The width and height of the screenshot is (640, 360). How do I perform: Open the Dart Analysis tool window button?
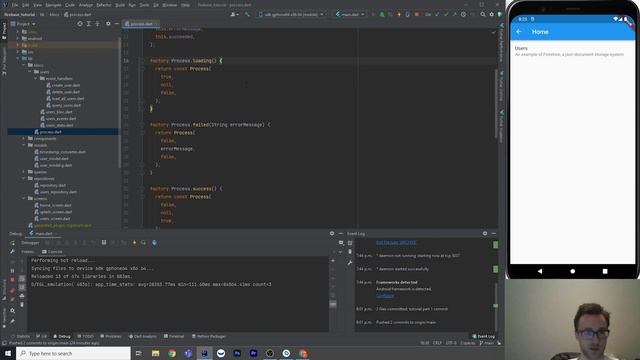coord(142,336)
